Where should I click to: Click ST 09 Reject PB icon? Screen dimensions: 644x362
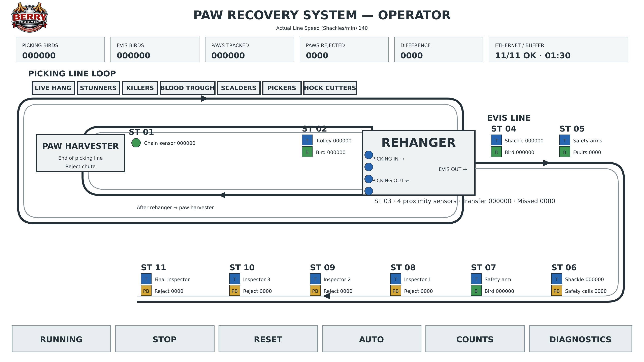[x=315, y=291]
